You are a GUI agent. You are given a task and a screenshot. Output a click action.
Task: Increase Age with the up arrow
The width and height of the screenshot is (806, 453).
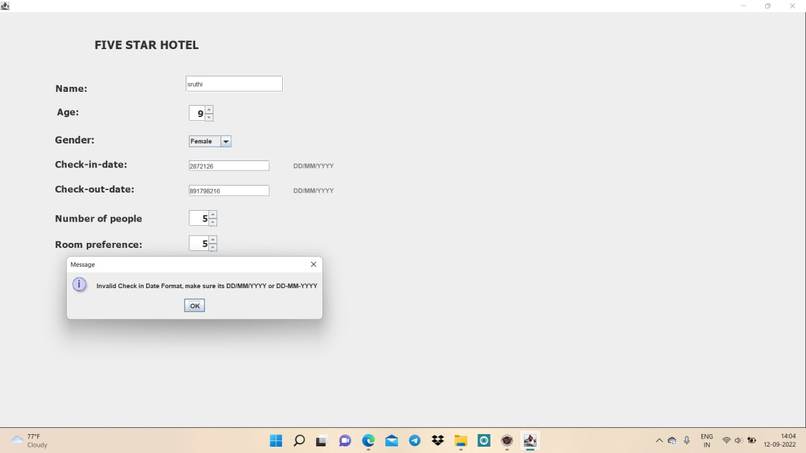click(x=209, y=110)
